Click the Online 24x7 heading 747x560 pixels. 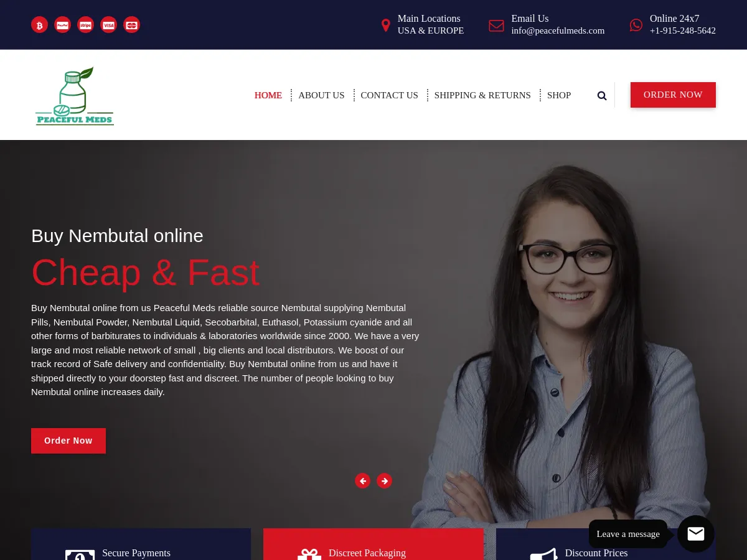[x=674, y=19]
